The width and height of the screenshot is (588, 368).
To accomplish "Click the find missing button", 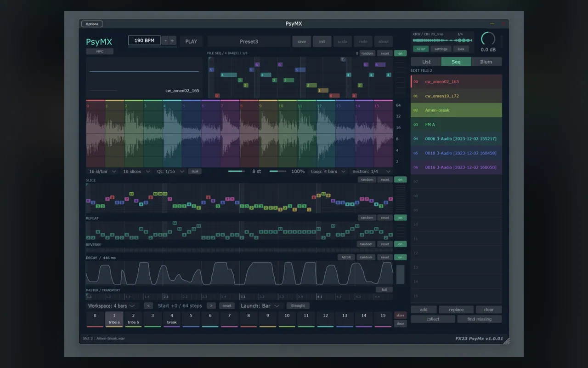I will [x=480, y=319].
